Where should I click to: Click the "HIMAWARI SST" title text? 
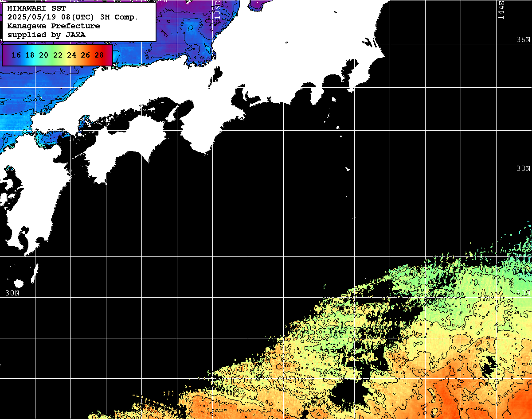(x=36, y=8)
